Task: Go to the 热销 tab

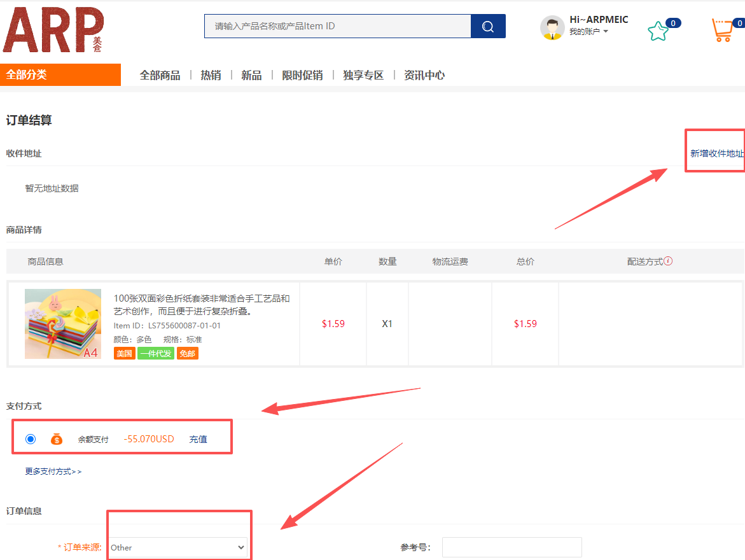Action: [x=211, y=75]
